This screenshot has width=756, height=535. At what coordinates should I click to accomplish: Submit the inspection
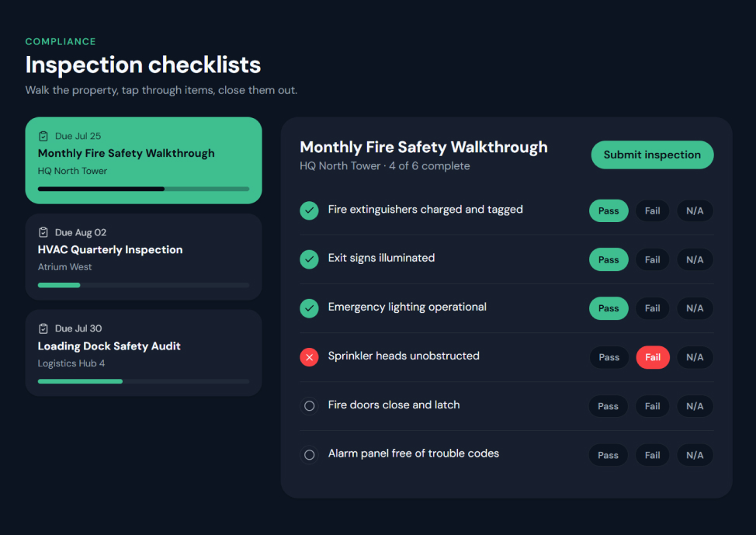tap(652, 155)
